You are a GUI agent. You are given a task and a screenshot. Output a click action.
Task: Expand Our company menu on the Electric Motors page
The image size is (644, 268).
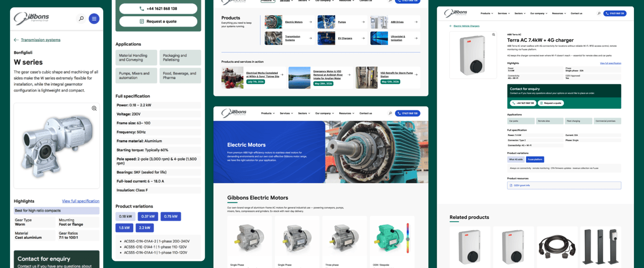tap(325, 113)
